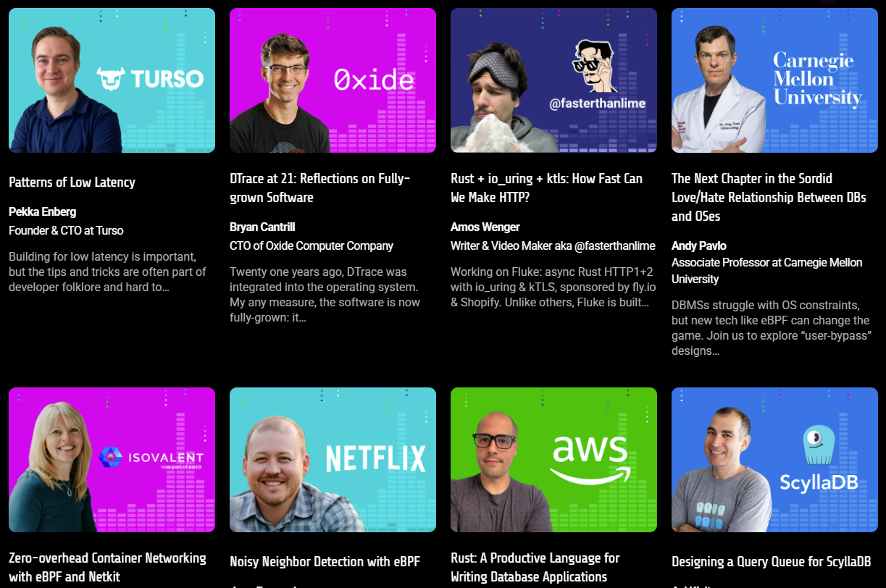Open Rust: A Productive Language talk title

[535, 568]
